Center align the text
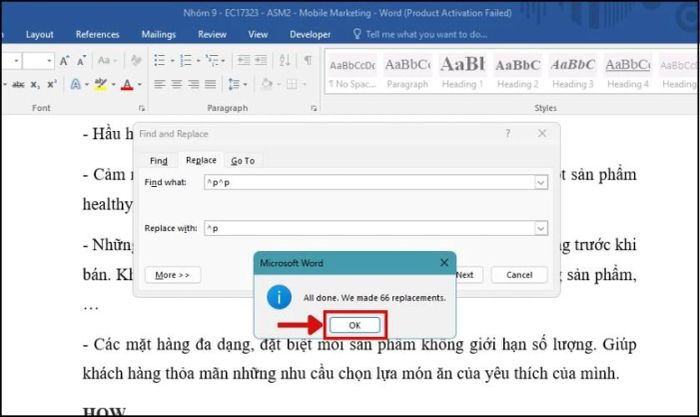Image resolution: width=700 pixels, height=417 pixels. (x=176, y=84)
